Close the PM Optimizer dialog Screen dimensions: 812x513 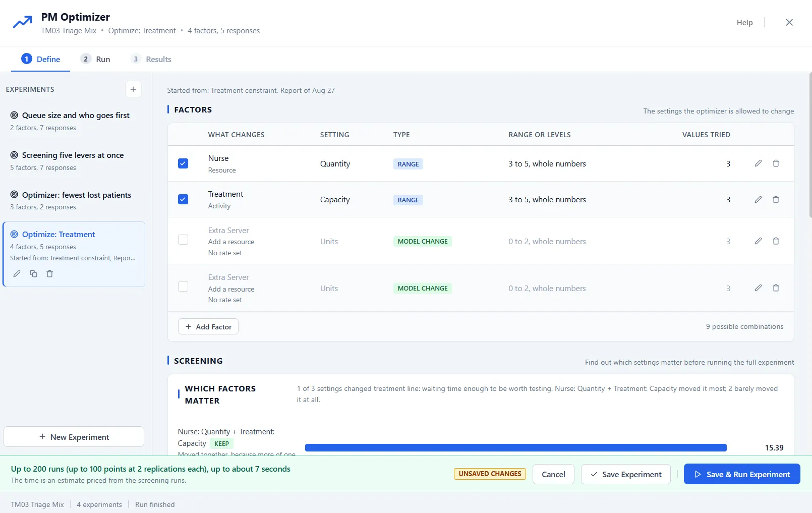tap(789, 22)
